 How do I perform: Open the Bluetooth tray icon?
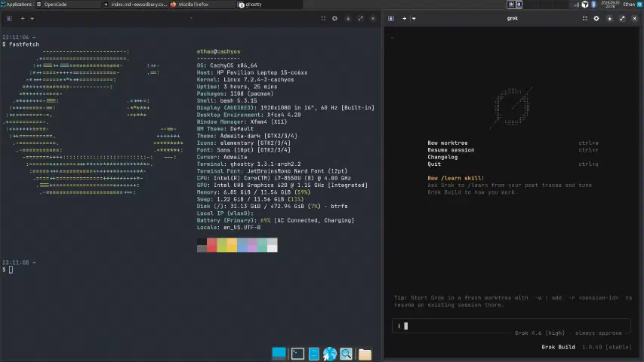pos(593,5)
